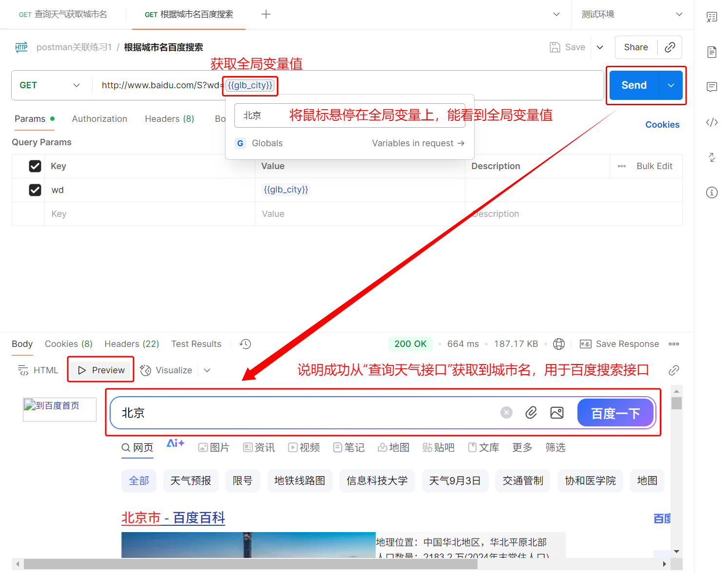
Task: Click the Globals G badge icon
Action: [240, 143]
